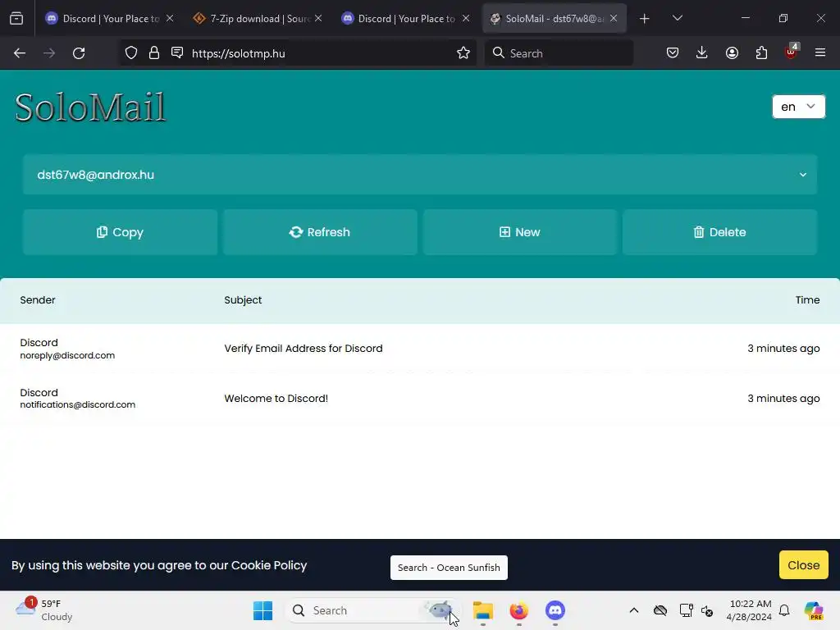840x630 pixels.
Task: Click the taskbar Search box
Action: click(372, 610)
